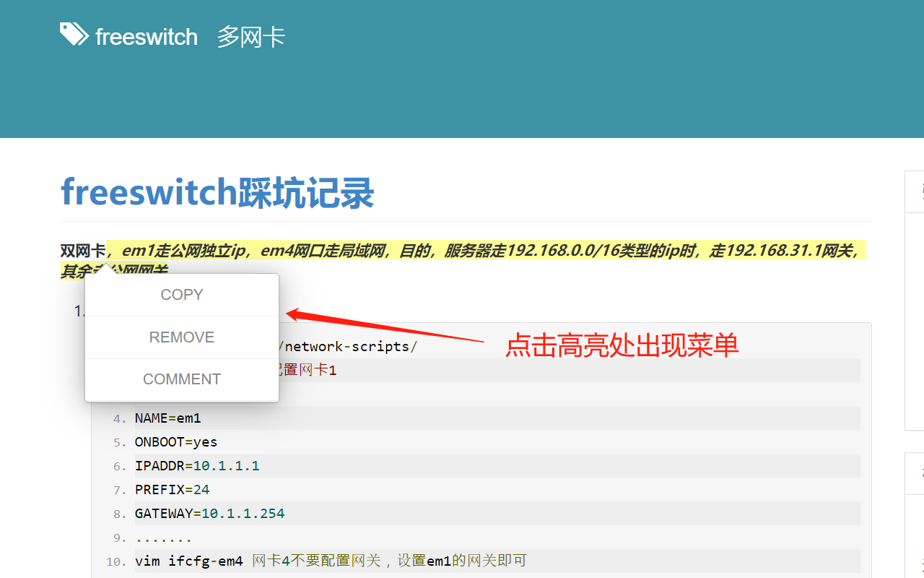Choose COMMENT from the highlight menu
The width and height of the screenshot is (924, 578).
click(182, 379)
